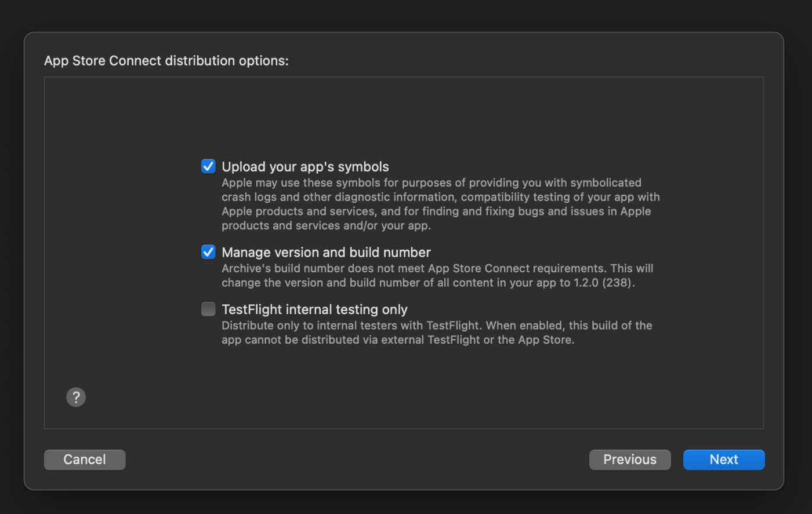Open help with the question mark icon

[x=76, y=397]
